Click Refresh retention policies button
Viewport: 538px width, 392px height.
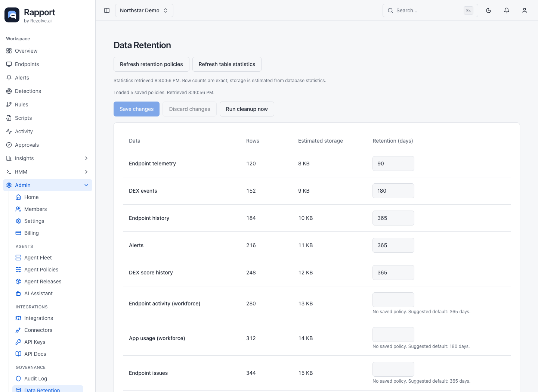pos(151,64)
